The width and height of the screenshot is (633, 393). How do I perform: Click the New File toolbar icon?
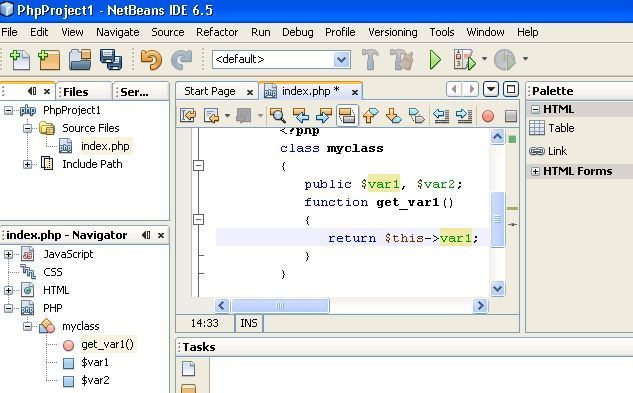point(19,60)
